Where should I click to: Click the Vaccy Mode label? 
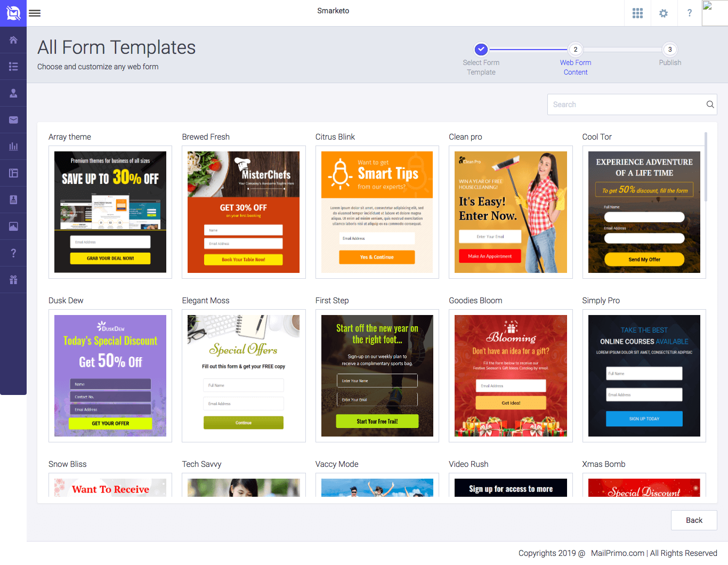[337, 464]
